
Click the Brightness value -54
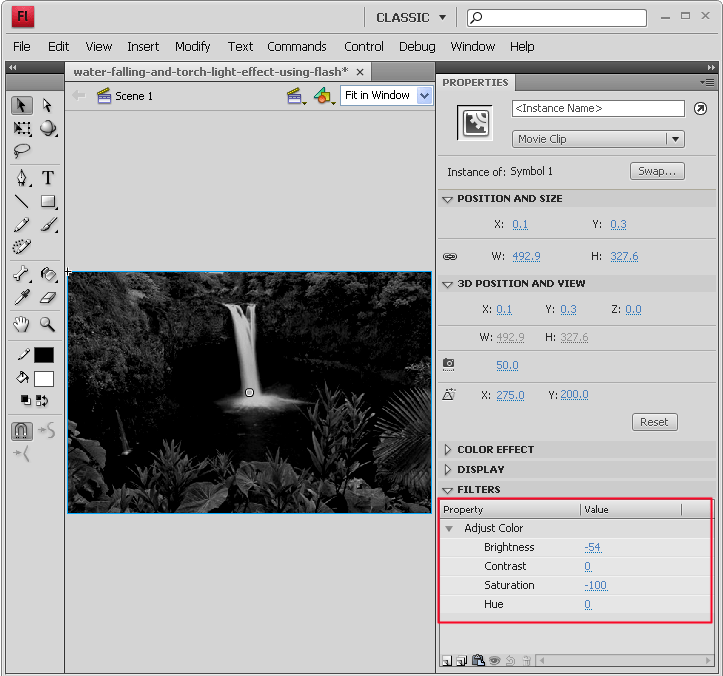point(593,547)
